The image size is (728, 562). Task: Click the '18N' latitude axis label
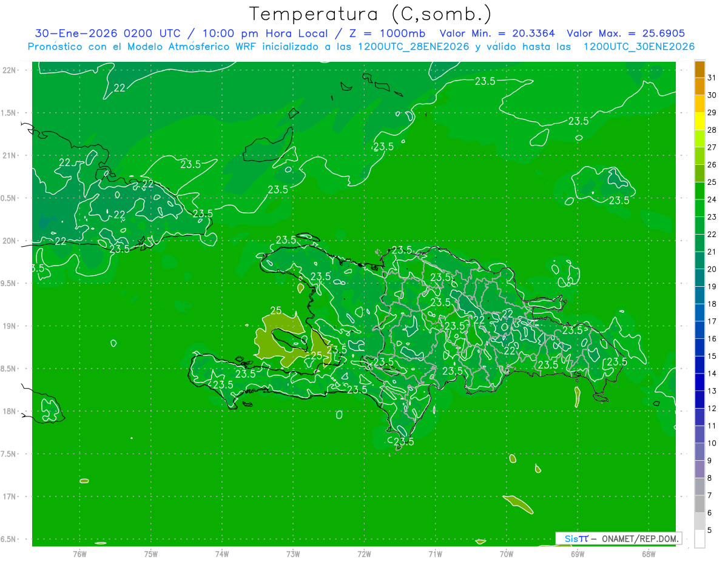pos(10,411)
